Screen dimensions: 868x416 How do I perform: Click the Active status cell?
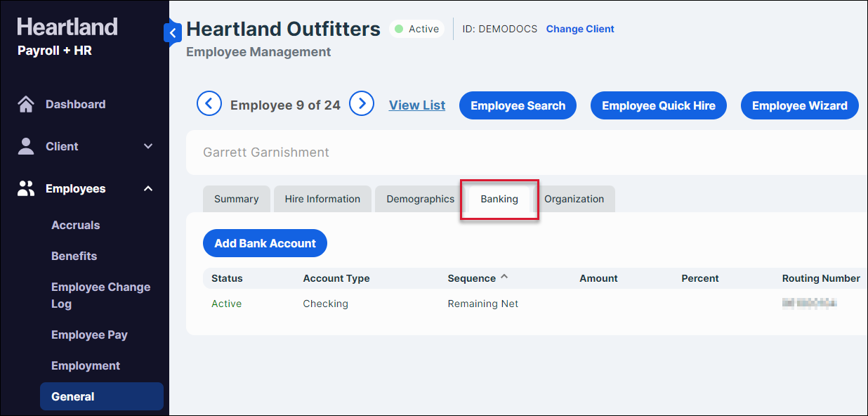(x=226, y=304)
